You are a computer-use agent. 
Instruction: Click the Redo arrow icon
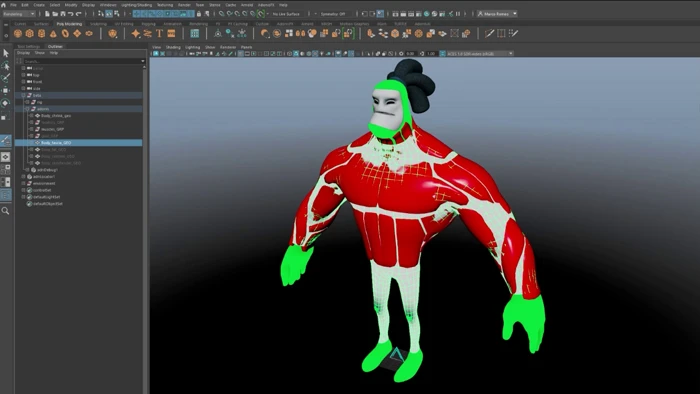coord(79,14)
